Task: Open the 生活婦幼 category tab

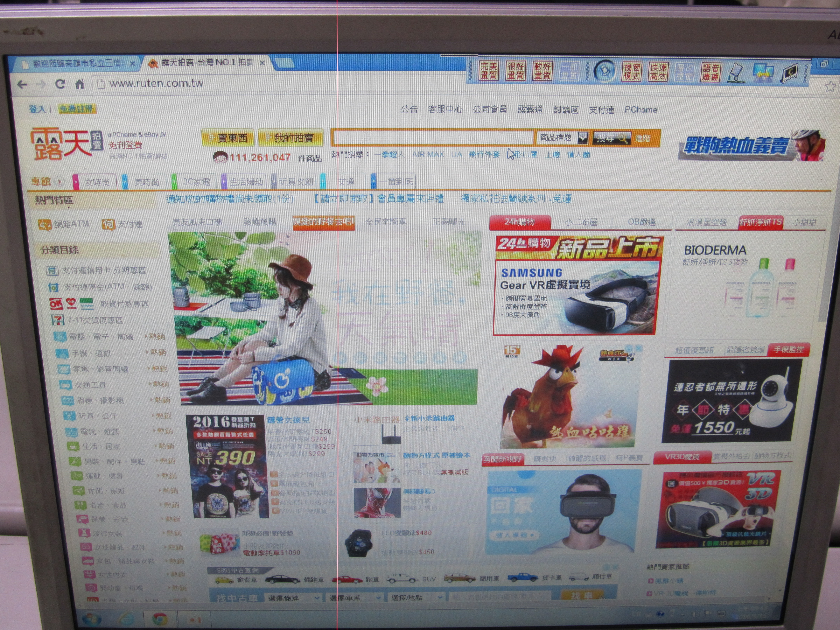Action: click(x=243, y=182)
